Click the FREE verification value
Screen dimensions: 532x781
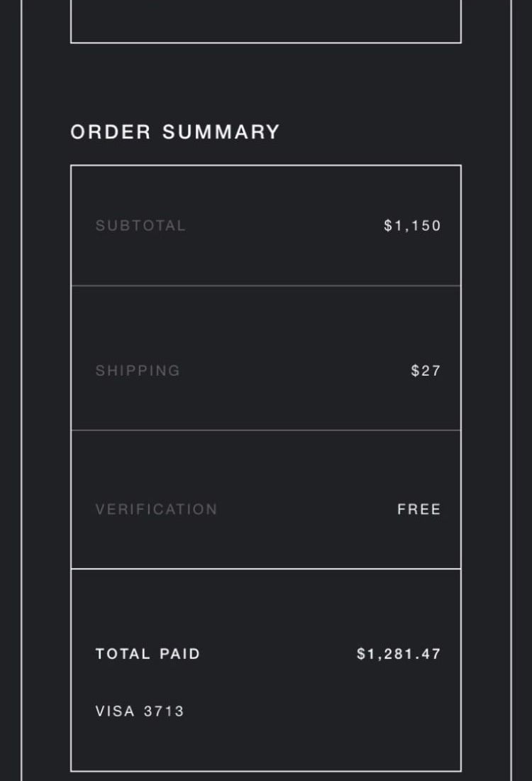tap(419, 509)
